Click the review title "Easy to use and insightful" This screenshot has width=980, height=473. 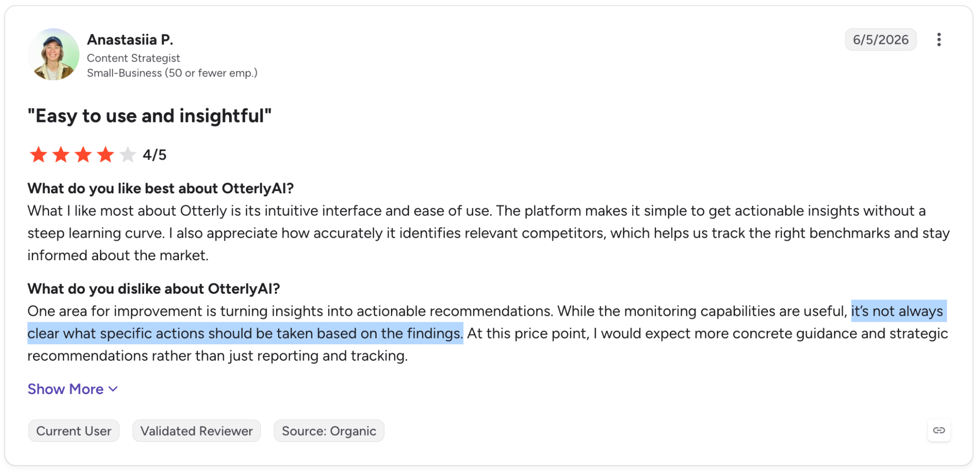pos(149,116)
